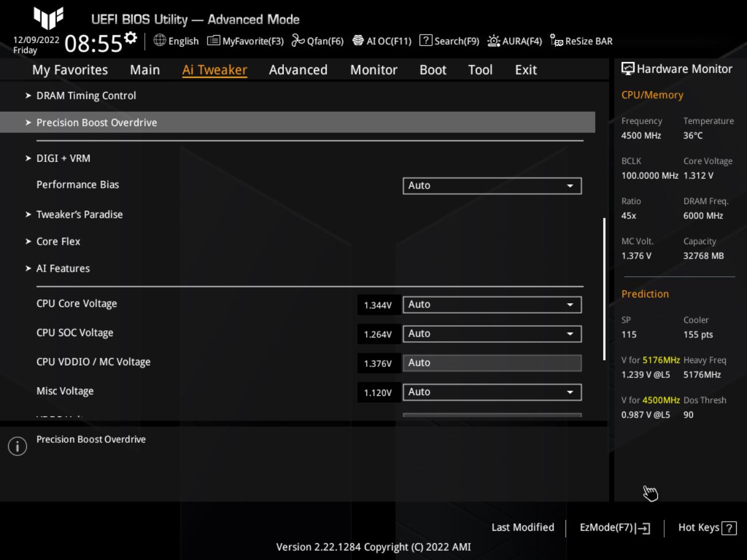Open Search(F9) question icon

coord(426,40)
